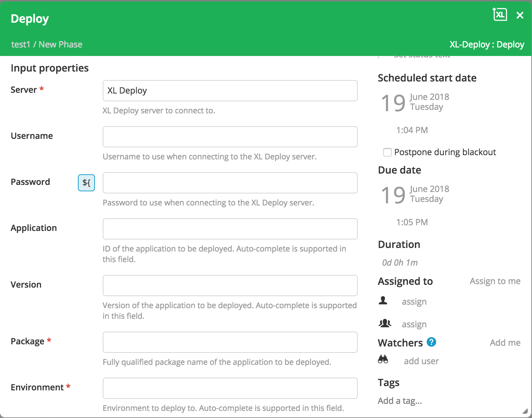The height and width of the screenshot is (418, 532).
Task: Click the team group assign icon
Action: [385, 323]
